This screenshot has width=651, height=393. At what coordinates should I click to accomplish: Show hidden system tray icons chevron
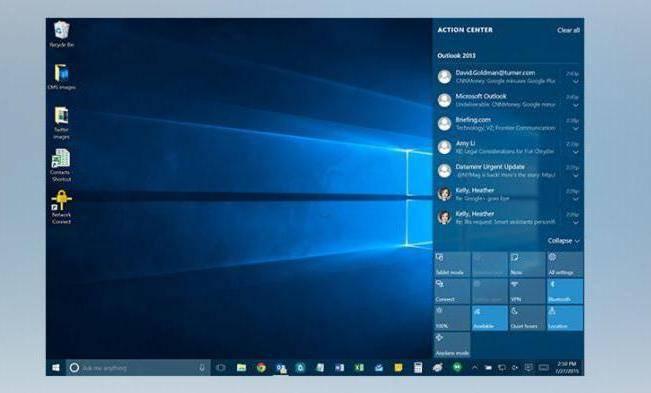475,368
